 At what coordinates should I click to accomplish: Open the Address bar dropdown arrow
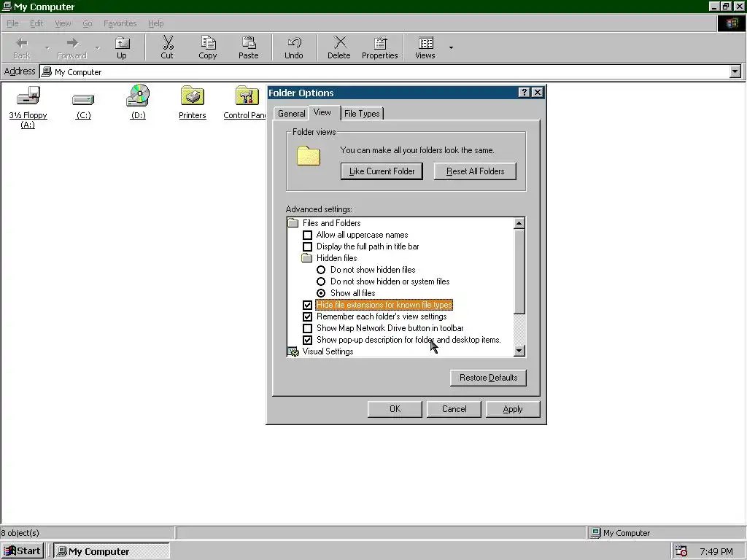click(x=735, y=71)
